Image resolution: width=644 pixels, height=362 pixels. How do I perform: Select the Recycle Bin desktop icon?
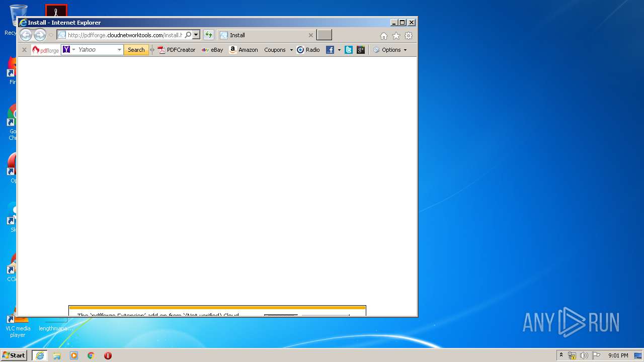click(x=11, y=20)
